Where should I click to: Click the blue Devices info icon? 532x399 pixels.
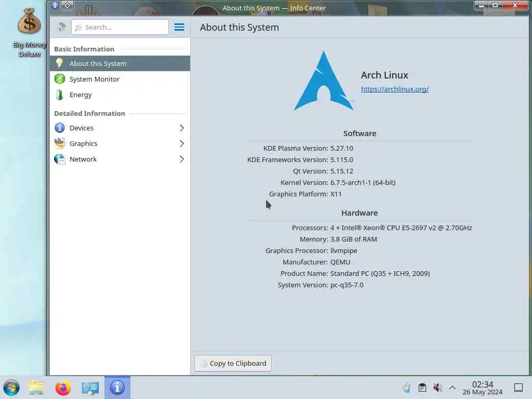[x=60, y=128]
